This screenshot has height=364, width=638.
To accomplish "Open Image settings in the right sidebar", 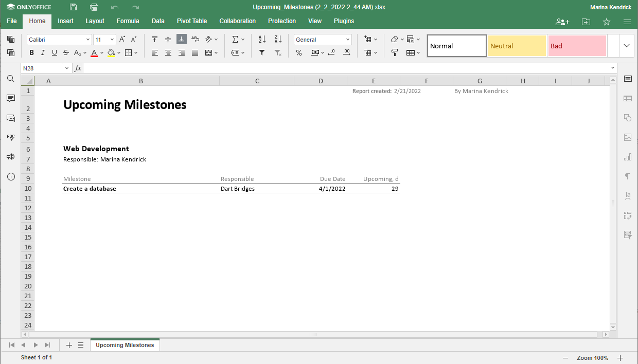I will tap(628, 137).
